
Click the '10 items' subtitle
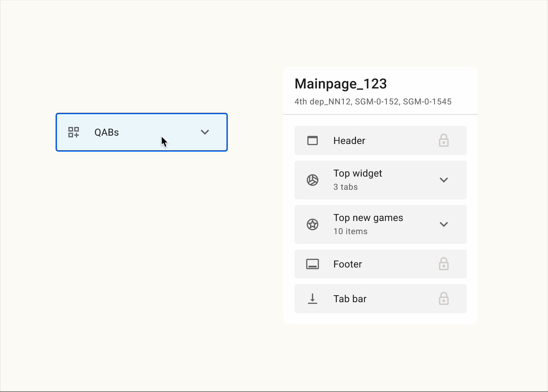(x=350, y=231)
